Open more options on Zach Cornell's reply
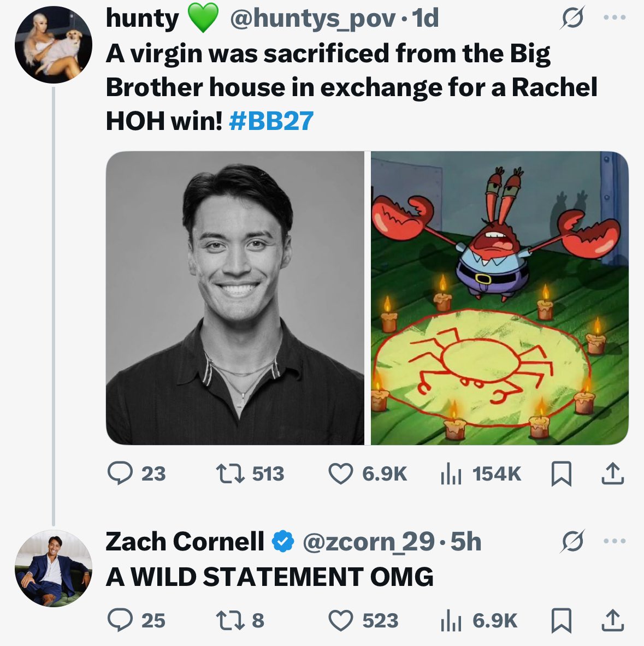This screenshot has width=644, height=646. coord(613,541)
